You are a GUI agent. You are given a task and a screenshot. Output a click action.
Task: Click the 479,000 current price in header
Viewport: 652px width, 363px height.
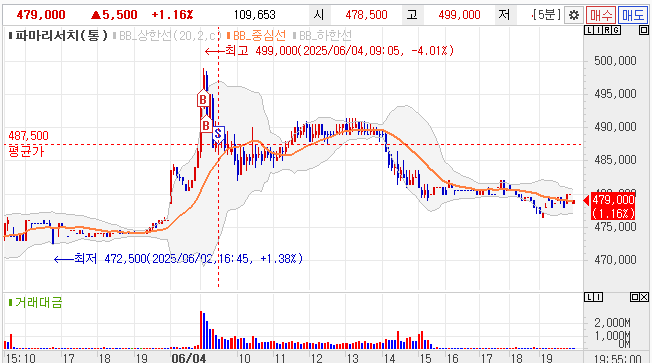pos(41,15)
